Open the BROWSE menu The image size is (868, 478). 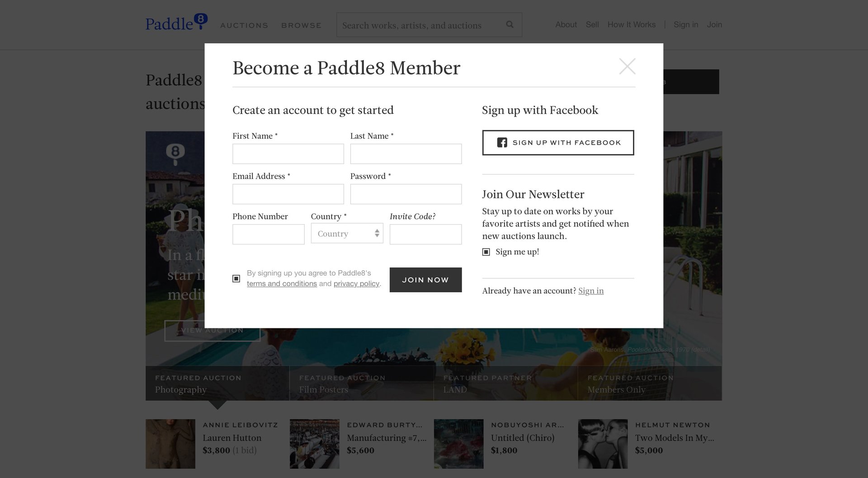[301, 25]
